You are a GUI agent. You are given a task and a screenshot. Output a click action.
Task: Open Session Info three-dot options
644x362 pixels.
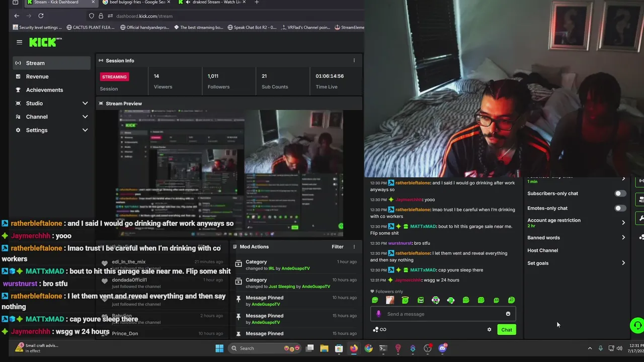point(354,60)
